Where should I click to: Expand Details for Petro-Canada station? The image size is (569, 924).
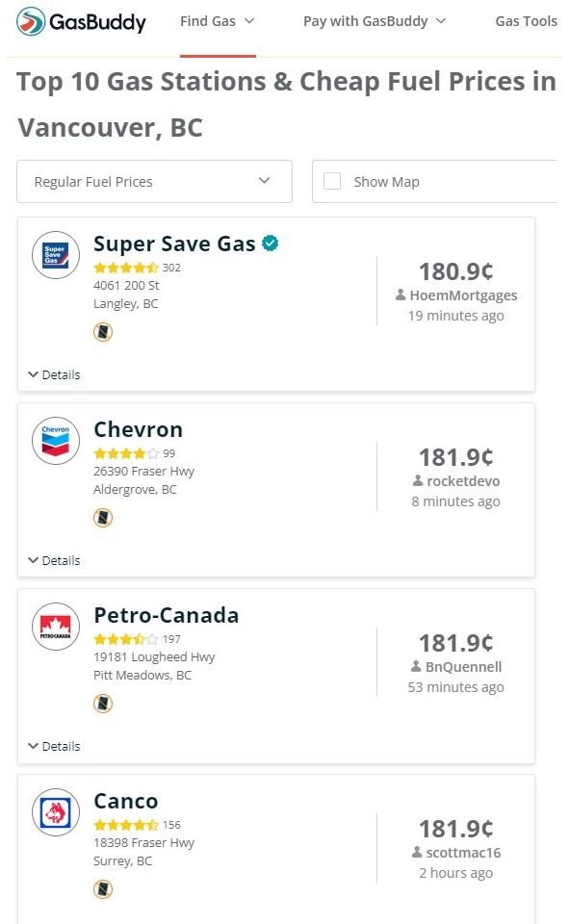point(54,746)
